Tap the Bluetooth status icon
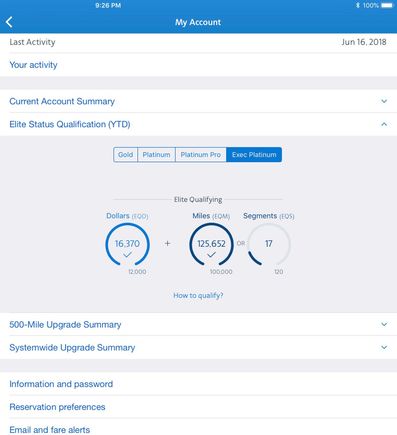Viewport: 397px width, 435px height. (x=358, y=5)
